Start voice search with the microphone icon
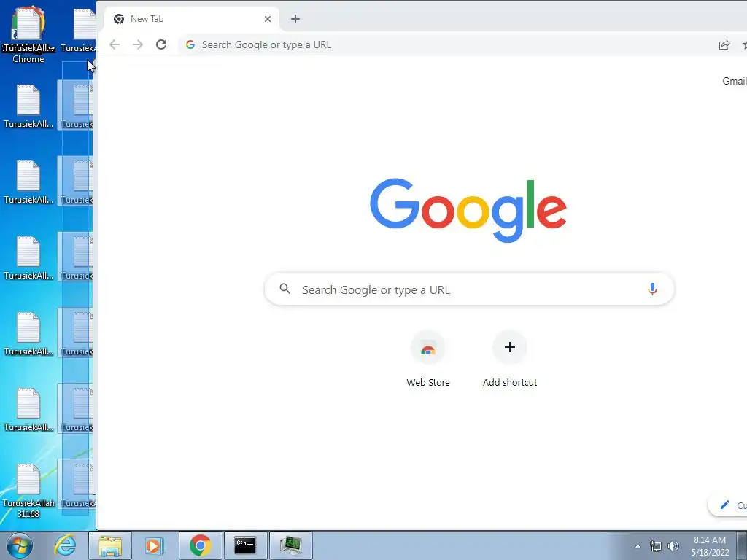747x560 pixels. (x=652, y=289)
